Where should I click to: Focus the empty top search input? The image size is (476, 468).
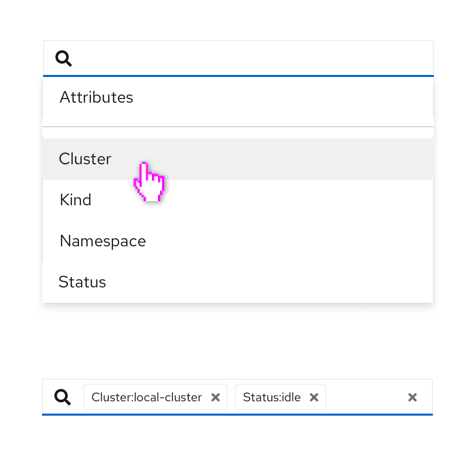tap(251, 59)
